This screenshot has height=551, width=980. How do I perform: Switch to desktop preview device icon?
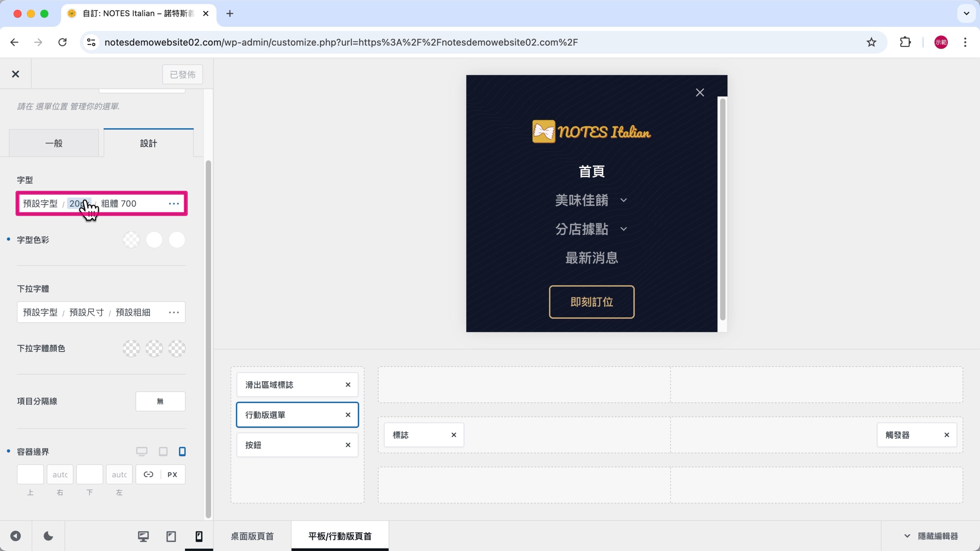coord(143,536)
